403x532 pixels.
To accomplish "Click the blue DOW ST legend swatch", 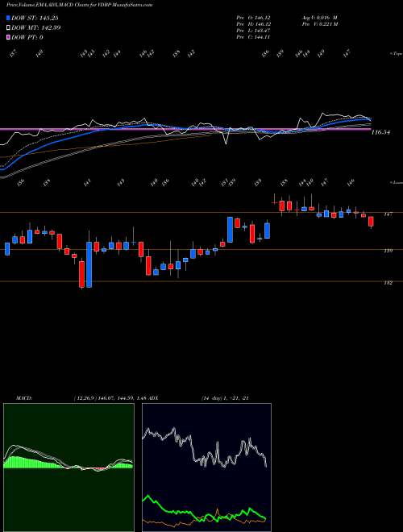I will pos(8,18).
